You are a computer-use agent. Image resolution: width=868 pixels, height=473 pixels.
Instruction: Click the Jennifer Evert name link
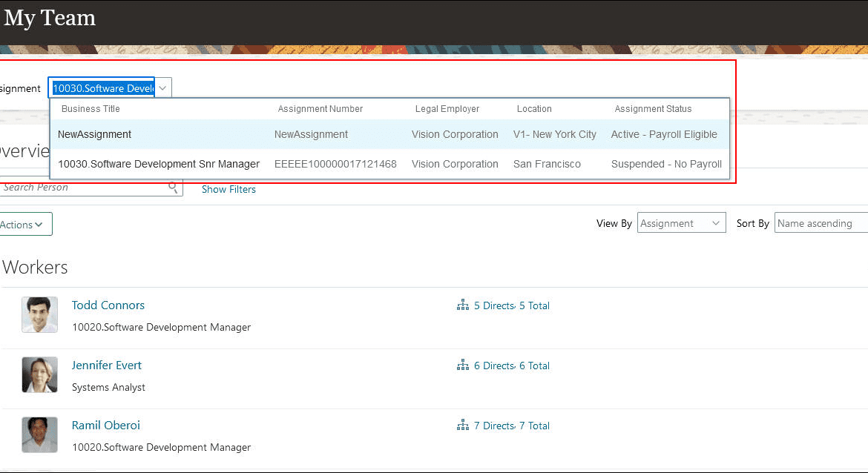[106, 365]
